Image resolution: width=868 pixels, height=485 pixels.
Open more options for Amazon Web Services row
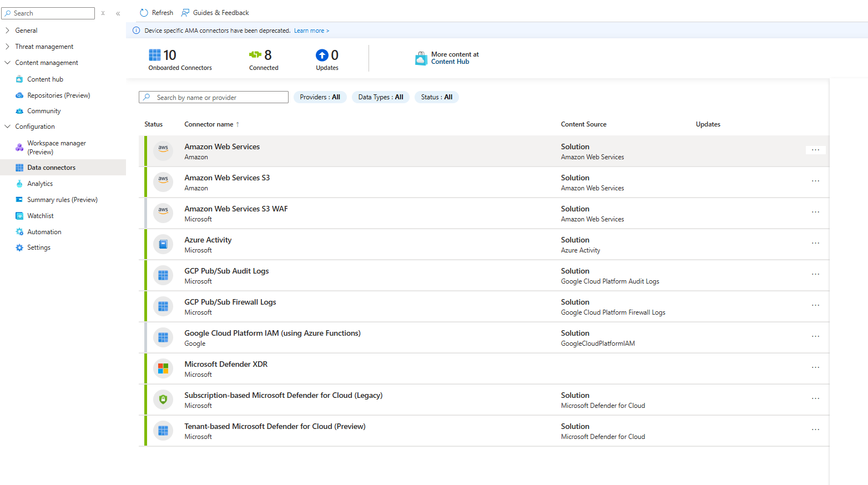click(815, 150)
